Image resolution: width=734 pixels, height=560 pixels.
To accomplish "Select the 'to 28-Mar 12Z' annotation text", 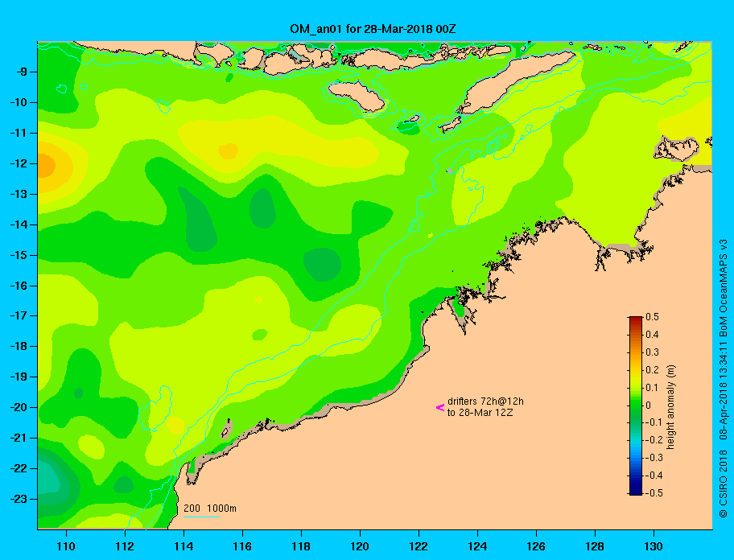I will tap(480, 413).
